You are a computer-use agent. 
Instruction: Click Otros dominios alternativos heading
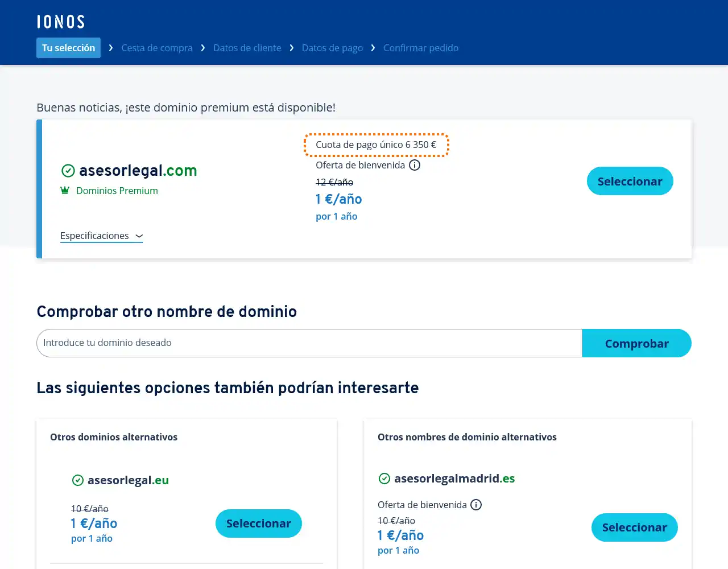click(114, 437)
